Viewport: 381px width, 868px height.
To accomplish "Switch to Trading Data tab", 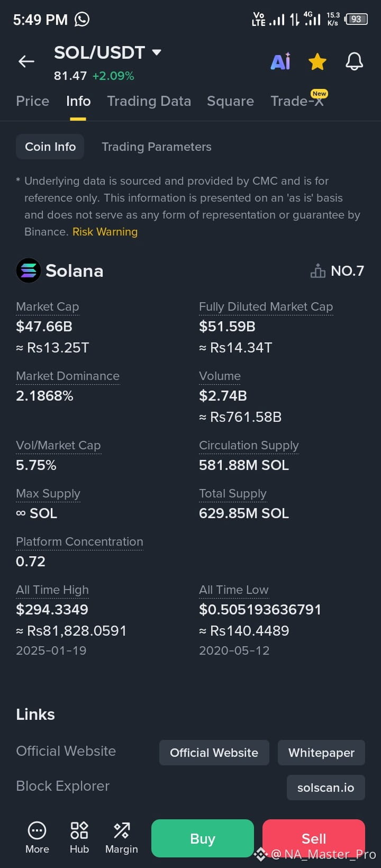I will [149, 101].
